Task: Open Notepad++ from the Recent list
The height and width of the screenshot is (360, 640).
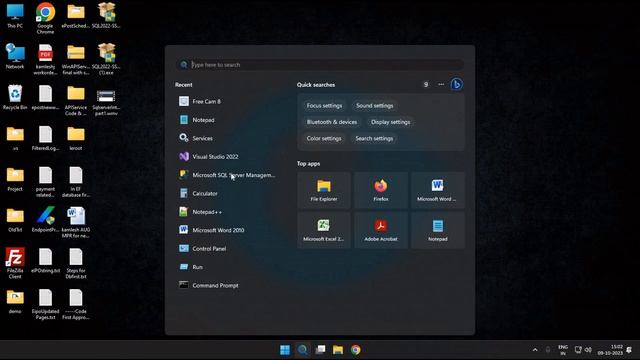Action: [x=227, y=211]
